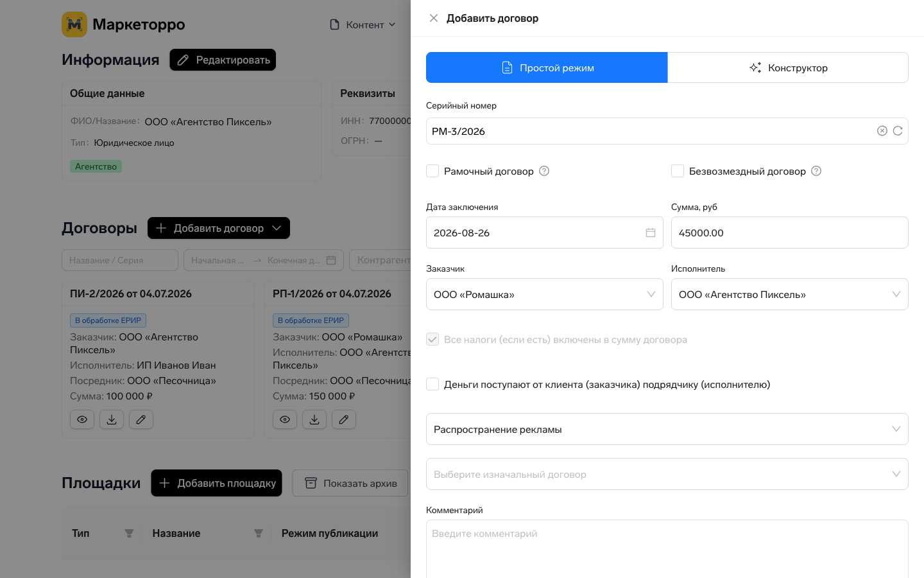This screenshot has height=578, width=924.
Task: Close the Добавить договор panel
Action: tap(434, 18)
